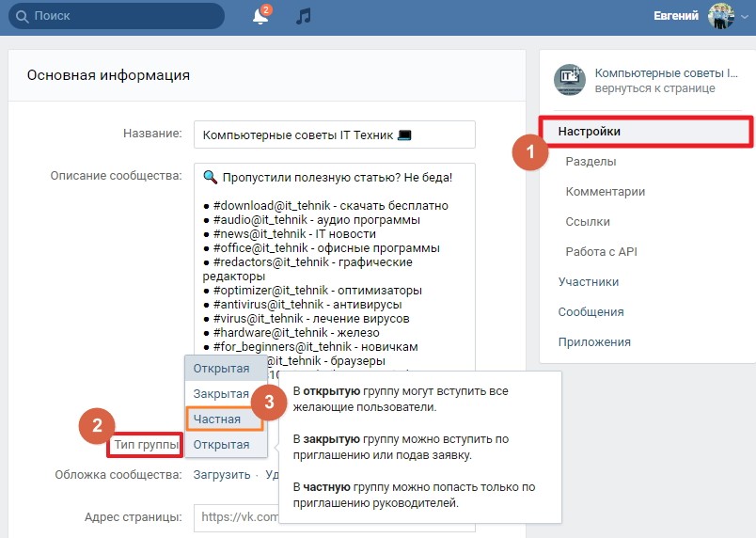Image resolution: width=756 pixels, height=538 pixels.
Task: Click the search magnifier icon
Action: [22, 16]
